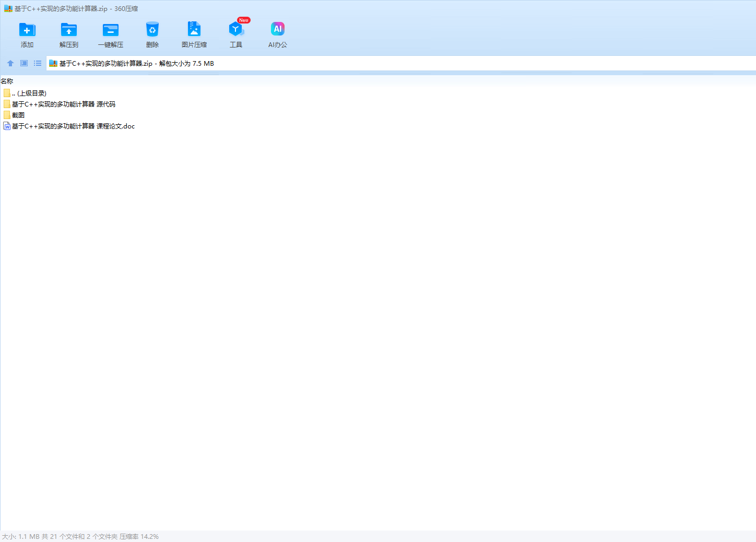Switch to the icon view mode button

[x=24, y=63]
